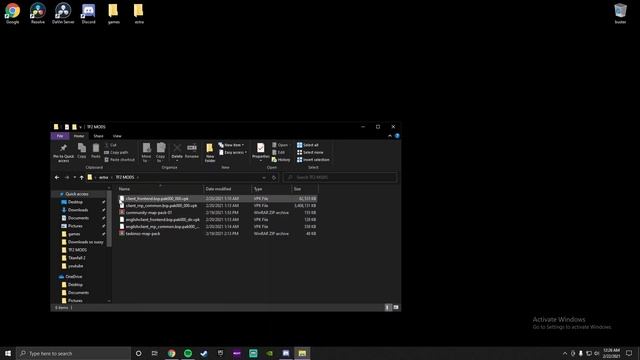Click the Up one level arrow
Image resolution: width=640 pixels, height=360 pixels.
(x=82, y=177)
